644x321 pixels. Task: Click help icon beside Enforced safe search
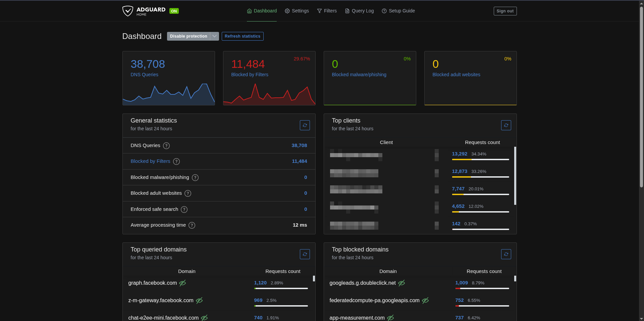point(184,210)
